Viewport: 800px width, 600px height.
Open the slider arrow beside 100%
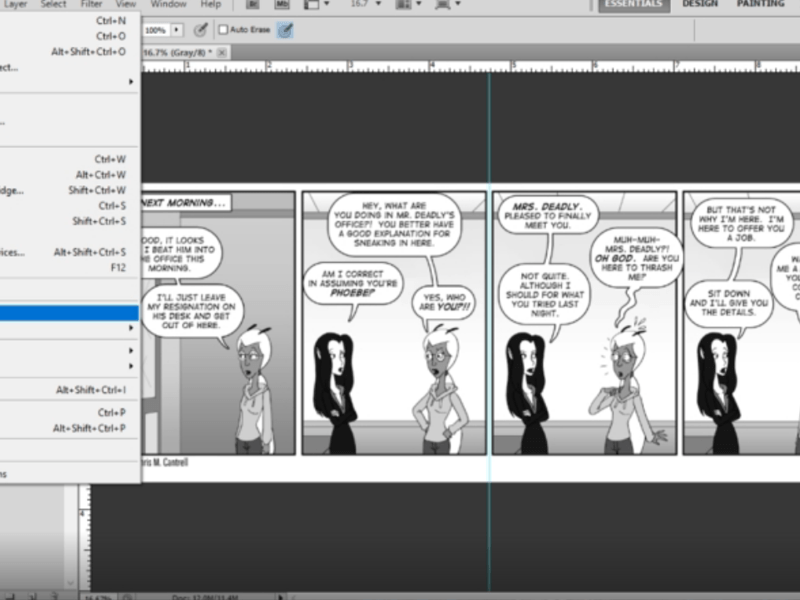[177, 30]
